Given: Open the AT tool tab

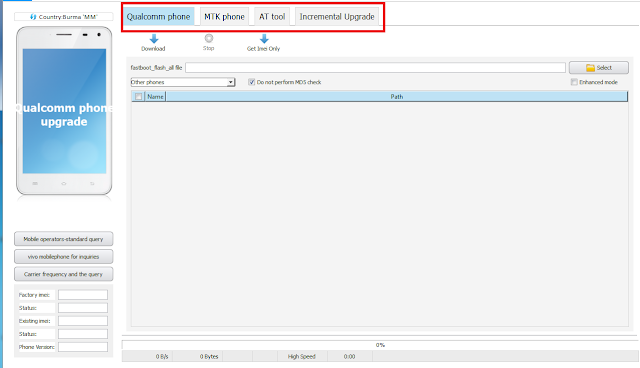Looking at the screenshot, I should (272, 17).
